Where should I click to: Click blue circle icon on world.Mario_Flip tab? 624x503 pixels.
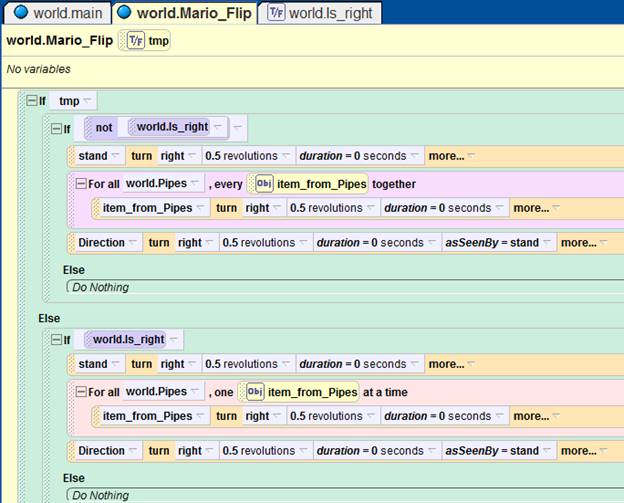pos(124,12)
